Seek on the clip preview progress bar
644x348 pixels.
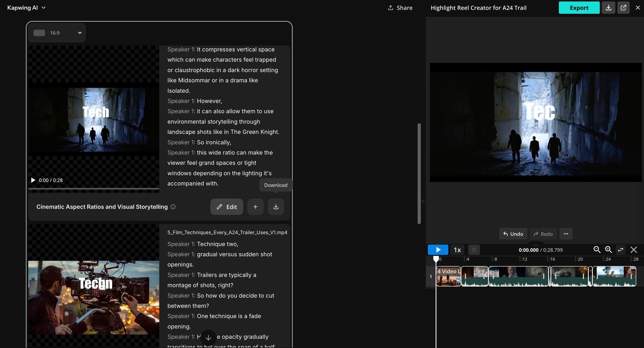pyautogui.click(x=94, y=189)
